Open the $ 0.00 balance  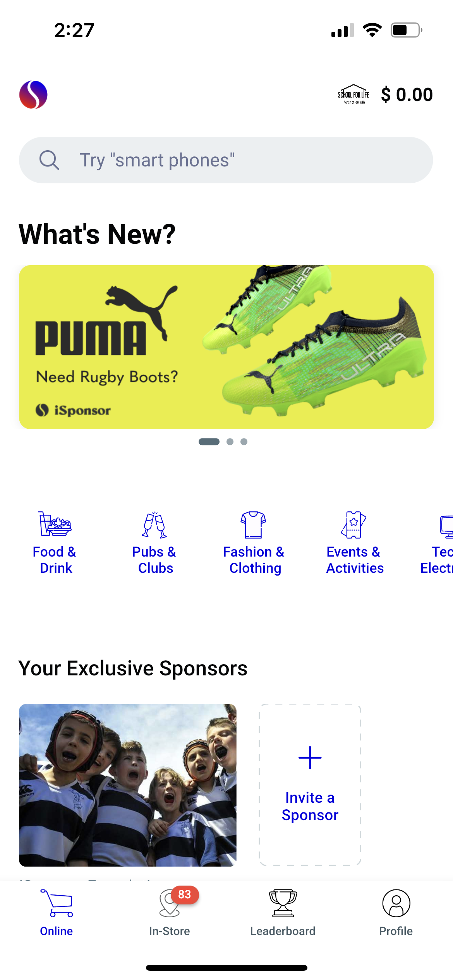(x=407, y=94)
